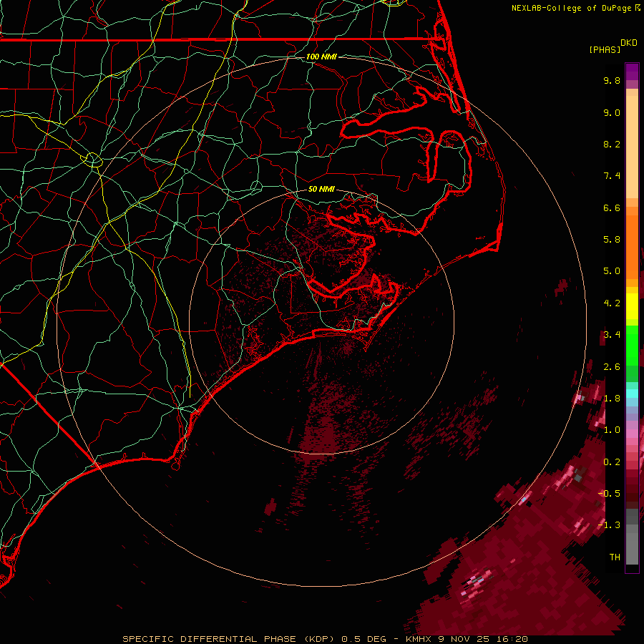This screenshot has height=644, width=644.
Task: Click the "0.5 DEG" elevation angle text
Action: [x=364, y=639]
